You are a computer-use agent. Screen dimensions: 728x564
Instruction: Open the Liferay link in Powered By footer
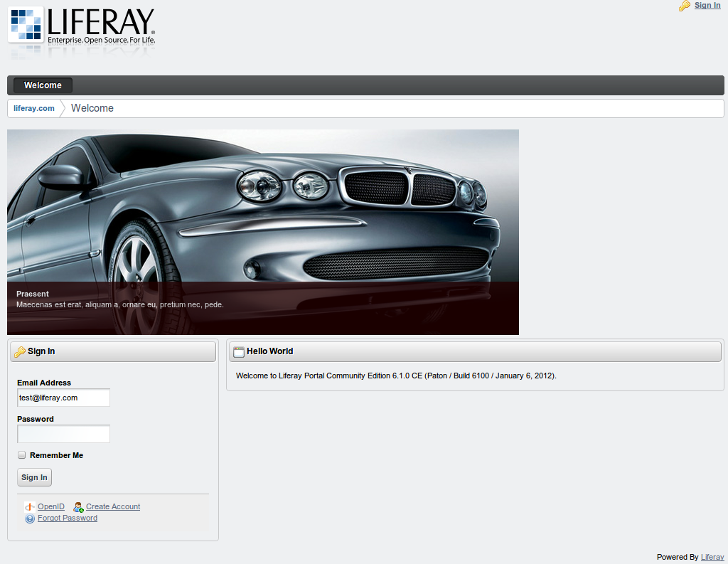coord(712,557)
